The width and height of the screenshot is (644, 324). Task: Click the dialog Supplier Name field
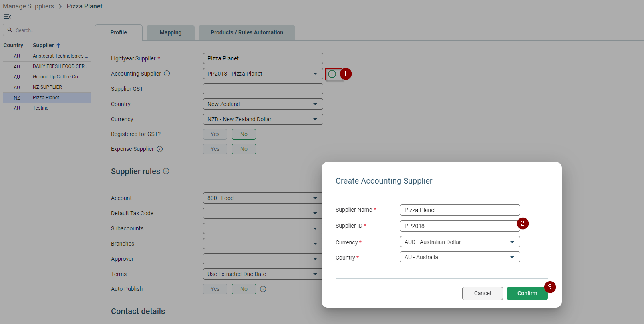tap(460, 210)
